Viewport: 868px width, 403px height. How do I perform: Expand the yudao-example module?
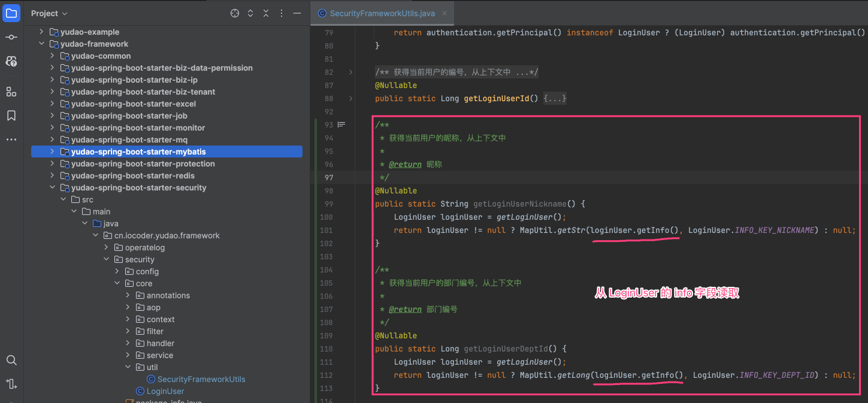pyautogui.click(x=41, y=32)
